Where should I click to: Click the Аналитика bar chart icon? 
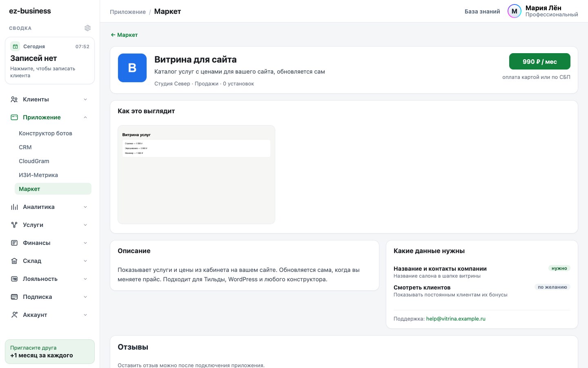(x=14, y=207)
